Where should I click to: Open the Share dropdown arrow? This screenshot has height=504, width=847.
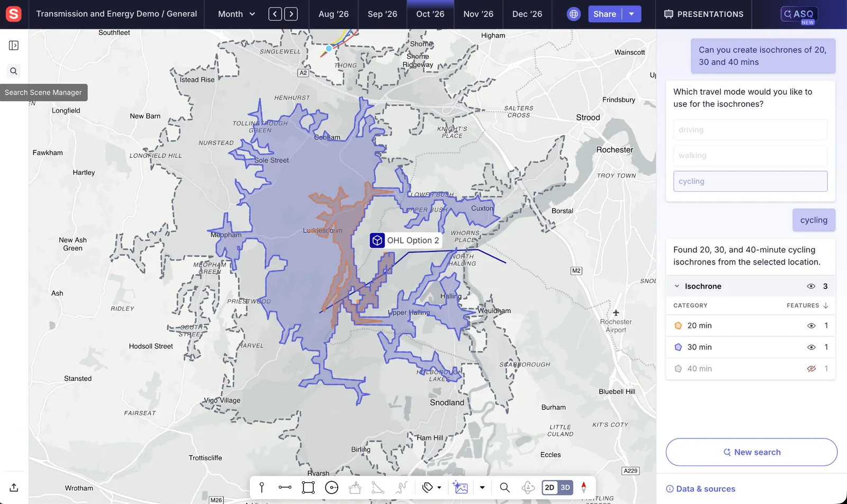[x=632, y=14]
